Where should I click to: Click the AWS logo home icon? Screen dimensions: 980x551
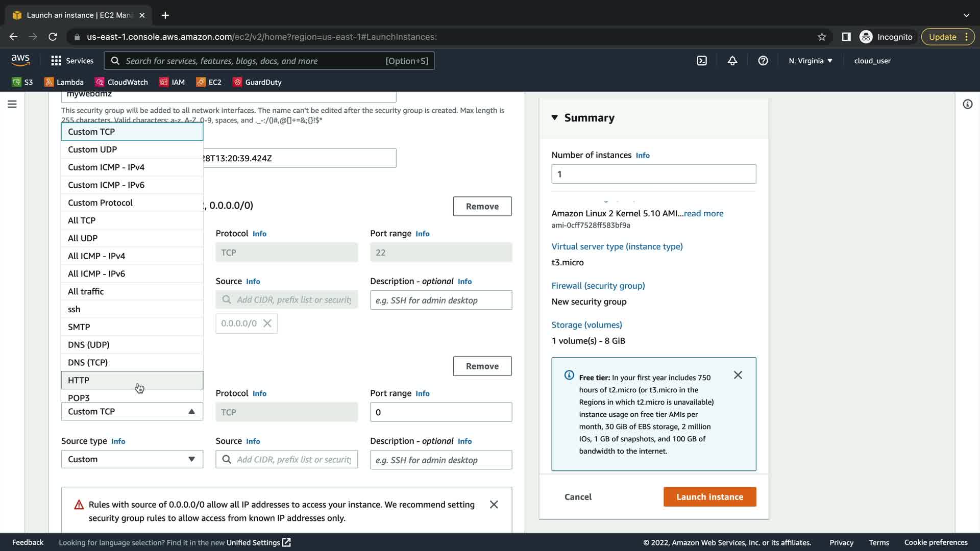(x=20, y=60)
